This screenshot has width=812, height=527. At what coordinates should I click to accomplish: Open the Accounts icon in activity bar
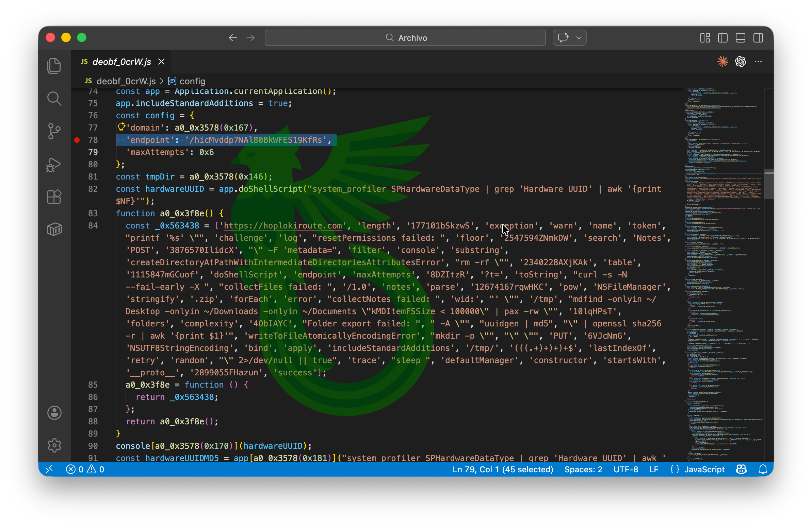(x=54, y=413)
